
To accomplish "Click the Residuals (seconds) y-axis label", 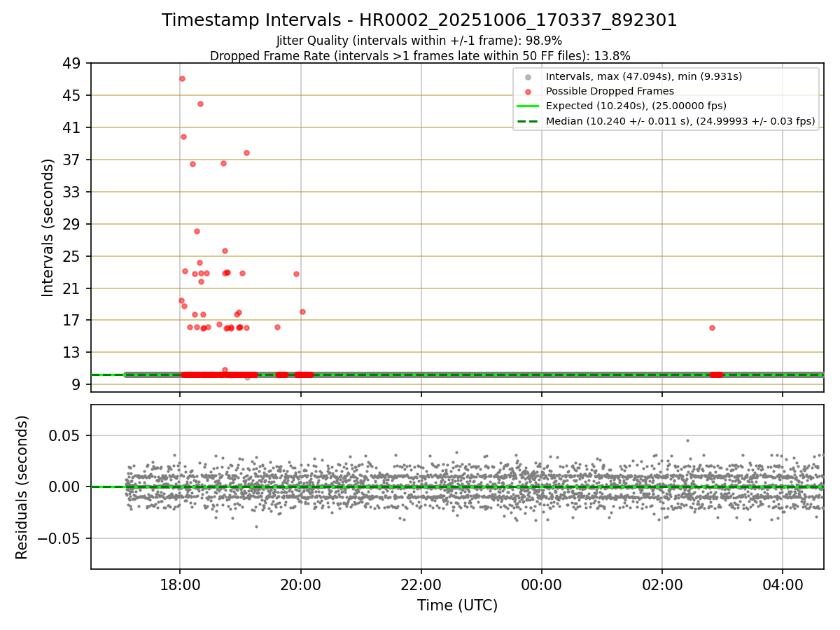I will click(x=22, y=487).
